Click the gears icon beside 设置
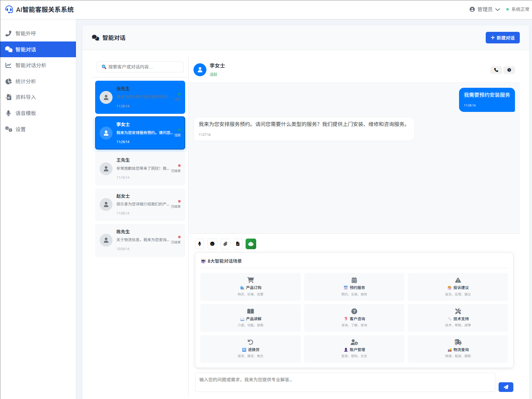This screenshot has width=532, height=399. [x=9, y=129]
